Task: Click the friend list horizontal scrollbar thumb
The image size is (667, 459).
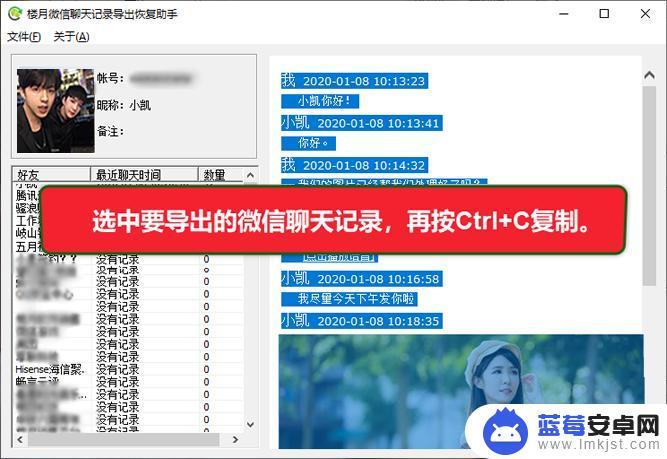Action: [123, 439]
